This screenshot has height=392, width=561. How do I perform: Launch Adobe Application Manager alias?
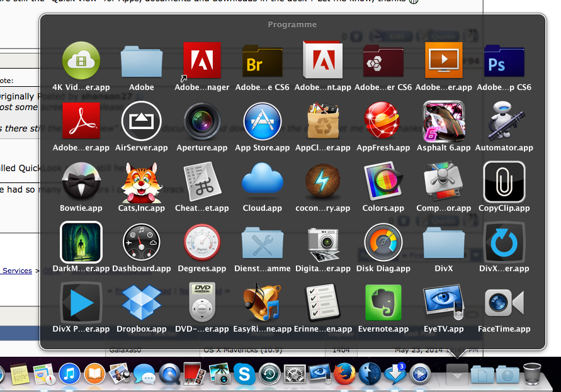201,61
